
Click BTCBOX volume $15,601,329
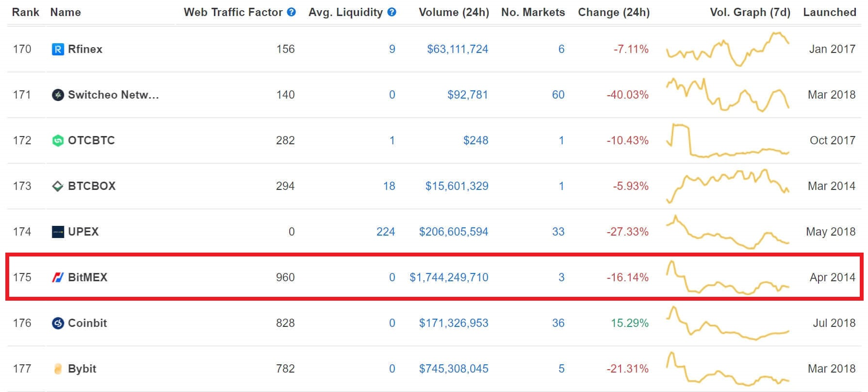point(457,186)
